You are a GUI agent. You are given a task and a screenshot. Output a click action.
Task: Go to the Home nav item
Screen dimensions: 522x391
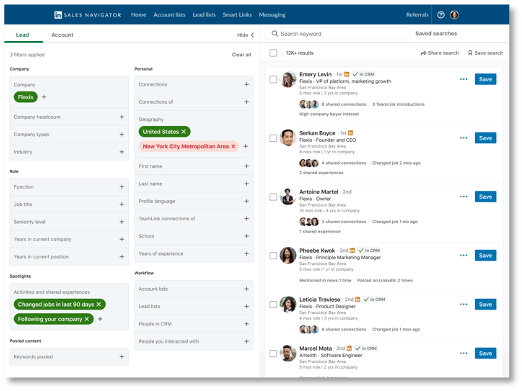tap(138, 15)
